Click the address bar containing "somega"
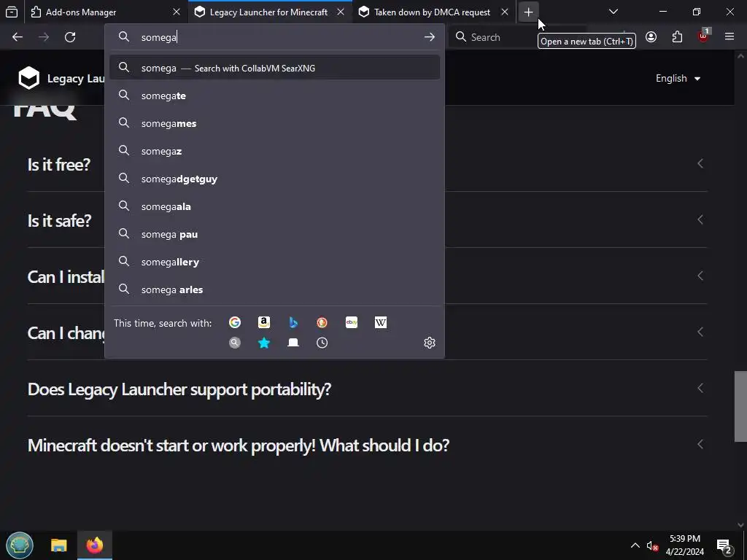Image resolution: width=747 pixels, height=560 pixels. pyautogui.click(x=276, y=37)
